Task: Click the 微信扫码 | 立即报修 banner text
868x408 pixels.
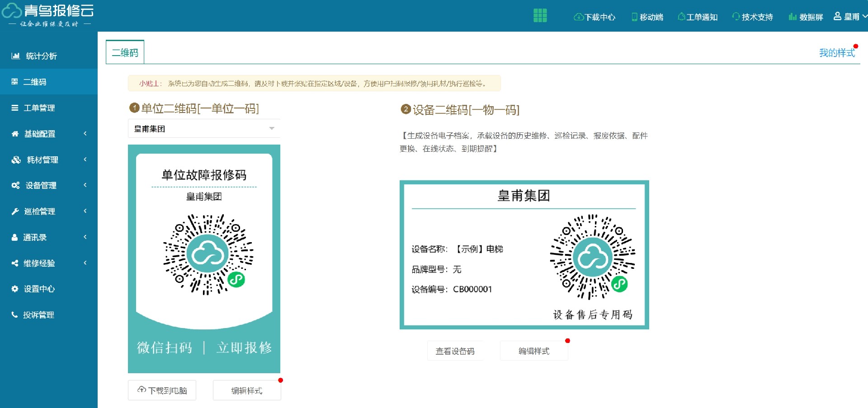Action: [204, 347]
